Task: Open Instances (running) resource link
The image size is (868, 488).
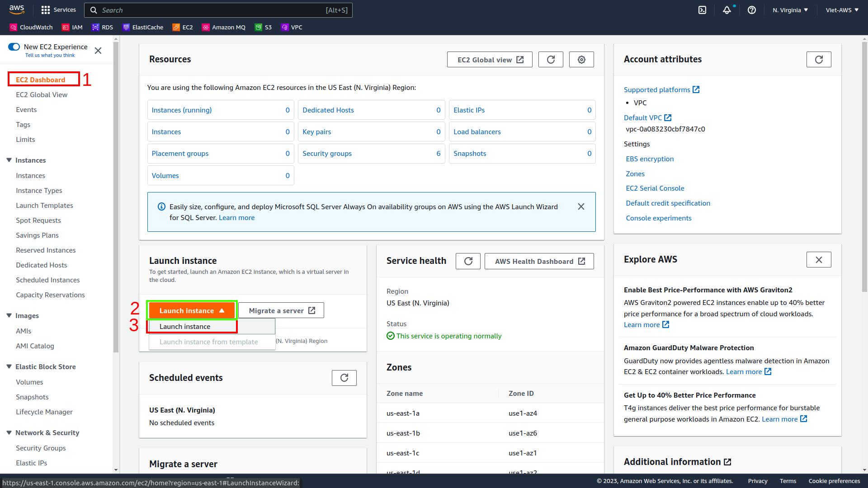Action: pyautogui.click(x=182, y=110)
